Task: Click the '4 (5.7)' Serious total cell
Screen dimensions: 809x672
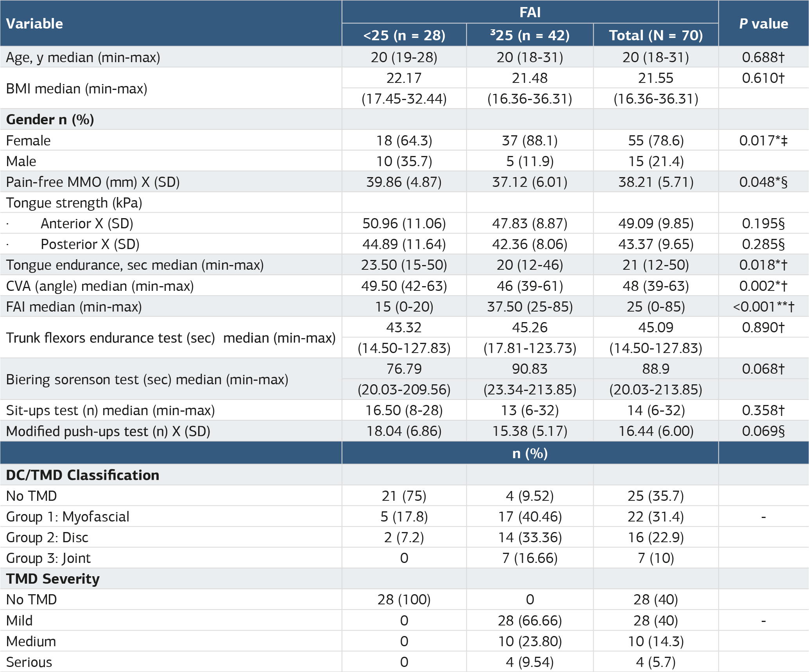Action: click(656, 662)
